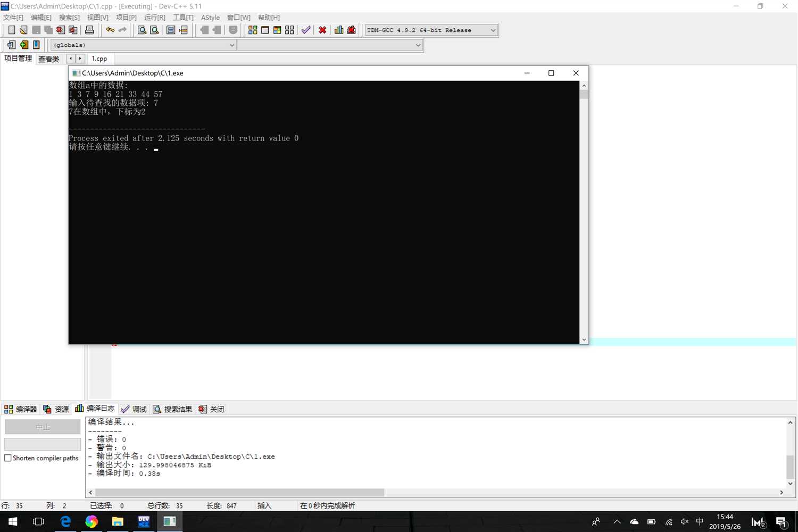Click the Rebuild All toolbar icon
The image size is (798, 532).
click(x=289, y=30)
